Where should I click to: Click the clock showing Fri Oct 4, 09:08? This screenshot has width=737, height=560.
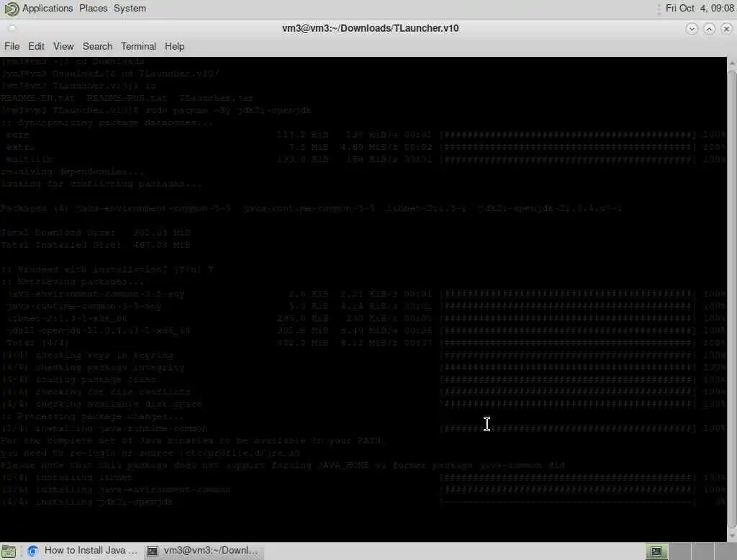coord(700,9)
